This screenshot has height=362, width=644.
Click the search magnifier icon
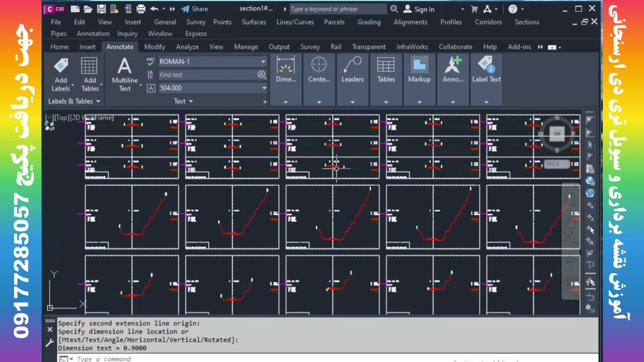coord(394,9)
